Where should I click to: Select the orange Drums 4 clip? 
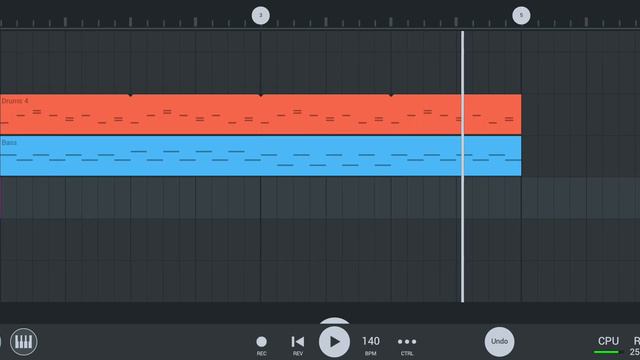260,114
